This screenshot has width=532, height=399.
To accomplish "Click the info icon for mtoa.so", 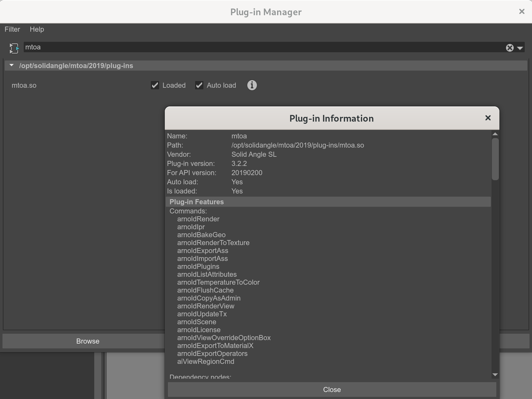I will coord(252,85).
